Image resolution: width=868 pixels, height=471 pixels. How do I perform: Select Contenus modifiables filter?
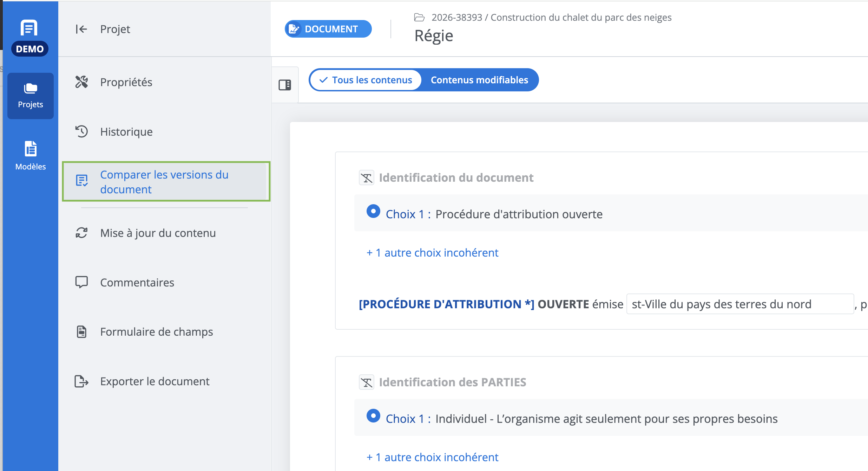click(479, 80)
